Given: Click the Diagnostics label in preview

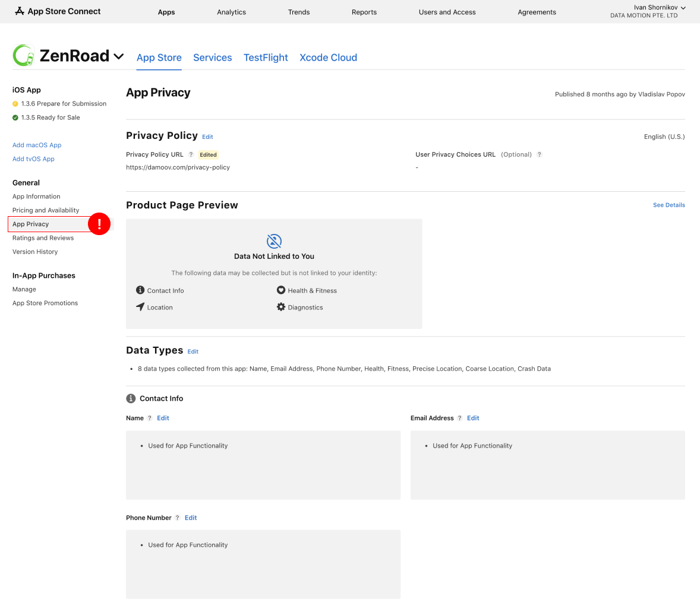Looking at the screenshot, I should click(305, 308).
